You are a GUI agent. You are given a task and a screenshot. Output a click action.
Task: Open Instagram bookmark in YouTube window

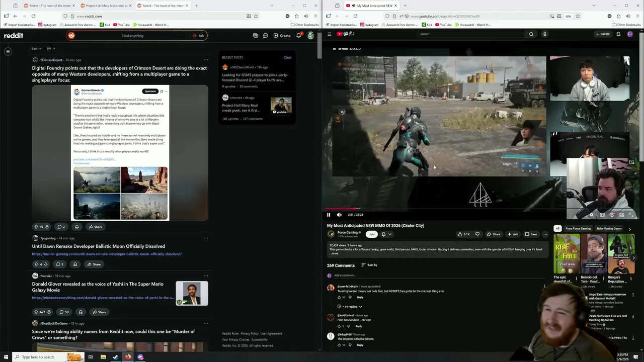369,25
